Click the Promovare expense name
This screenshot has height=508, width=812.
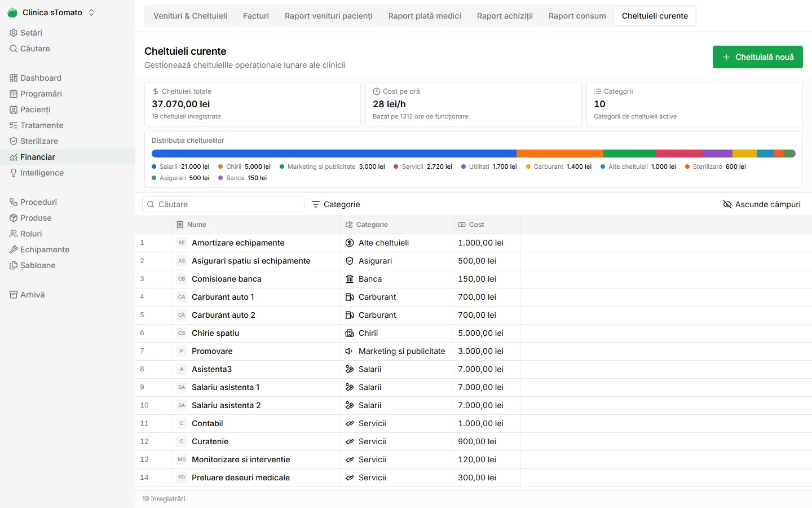pos(212,351)
